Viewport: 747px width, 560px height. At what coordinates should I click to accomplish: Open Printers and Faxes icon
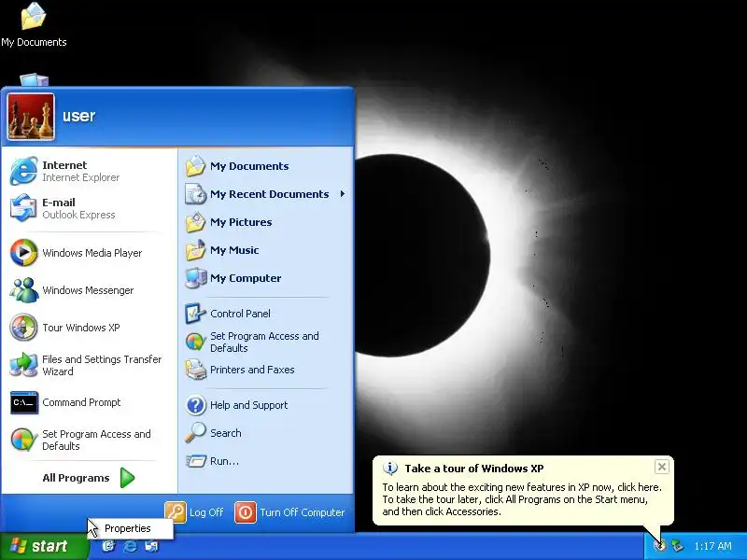tap(195, 370)
